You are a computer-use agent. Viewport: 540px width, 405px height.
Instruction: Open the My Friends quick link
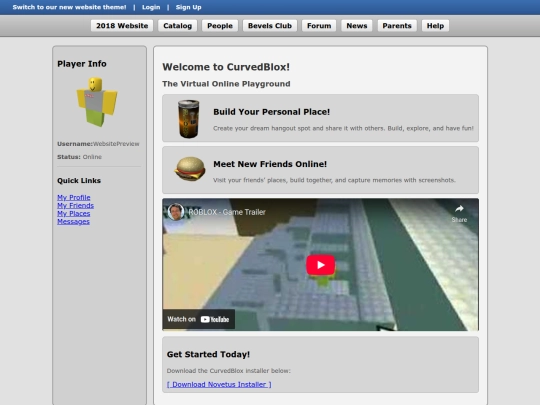(75, 206)
